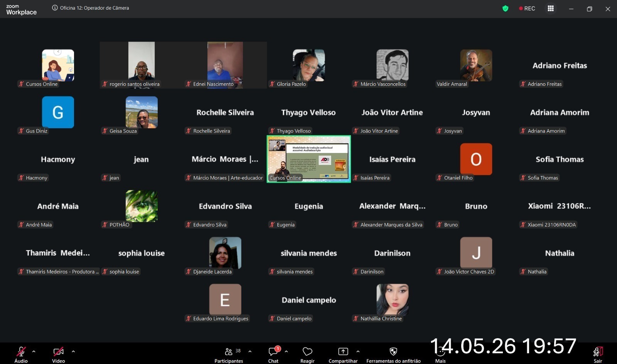Select Bruno name tile
This screenshot has height=364, width=617.
pyautogui.click(x=476, y=206)
